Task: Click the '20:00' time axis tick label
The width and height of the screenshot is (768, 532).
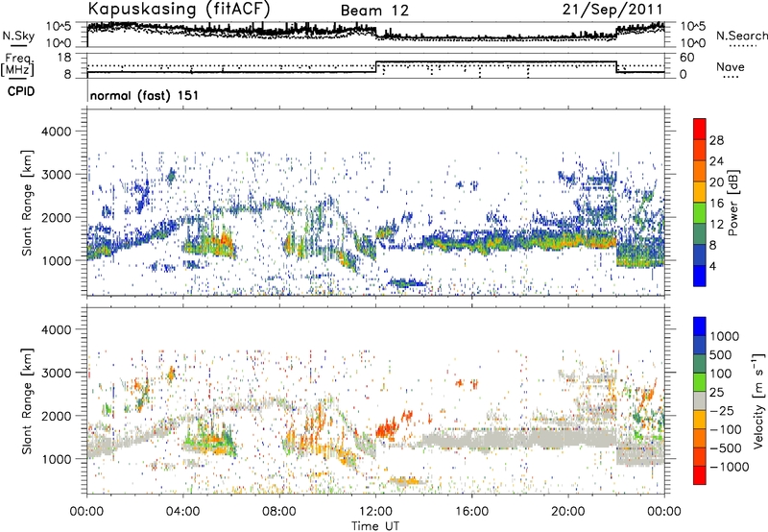Action: [567, 512]
